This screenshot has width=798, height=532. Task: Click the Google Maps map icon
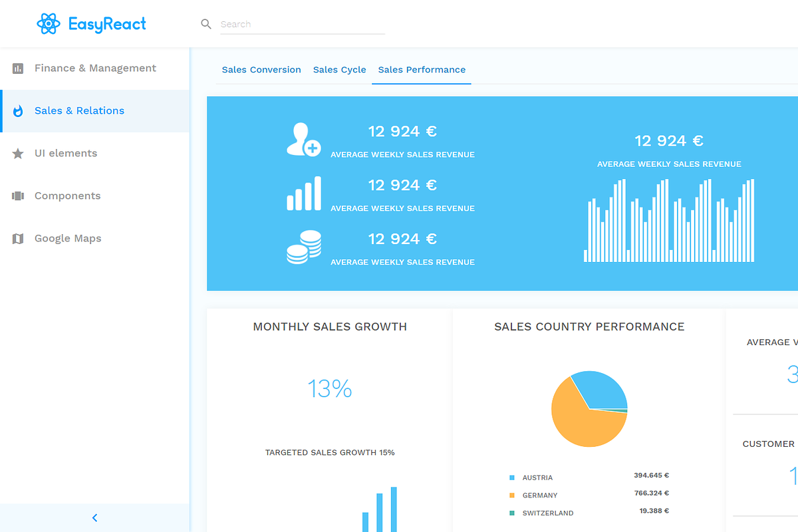click(18, 239)
